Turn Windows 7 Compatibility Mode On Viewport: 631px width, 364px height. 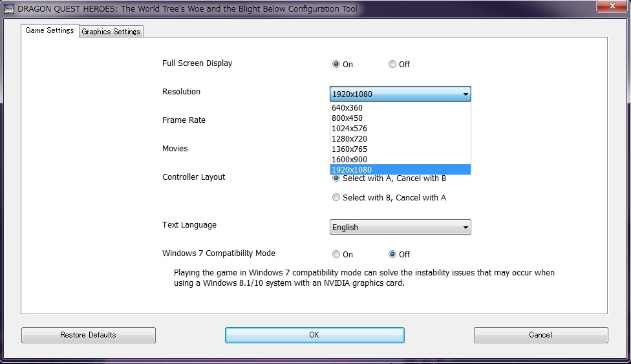pos(336,254)
